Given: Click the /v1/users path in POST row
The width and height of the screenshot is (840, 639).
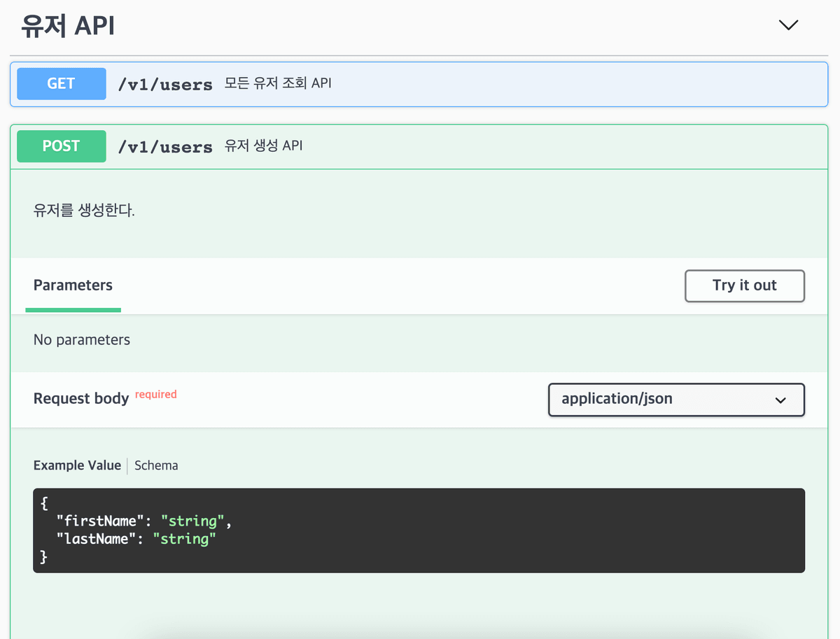Looking at the screenshot, I should click(x=165, y=147).
